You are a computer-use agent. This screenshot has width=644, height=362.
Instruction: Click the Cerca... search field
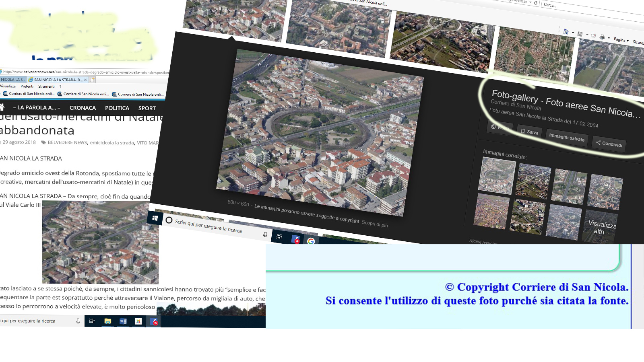pyautogui.click(x=592, y=11)
